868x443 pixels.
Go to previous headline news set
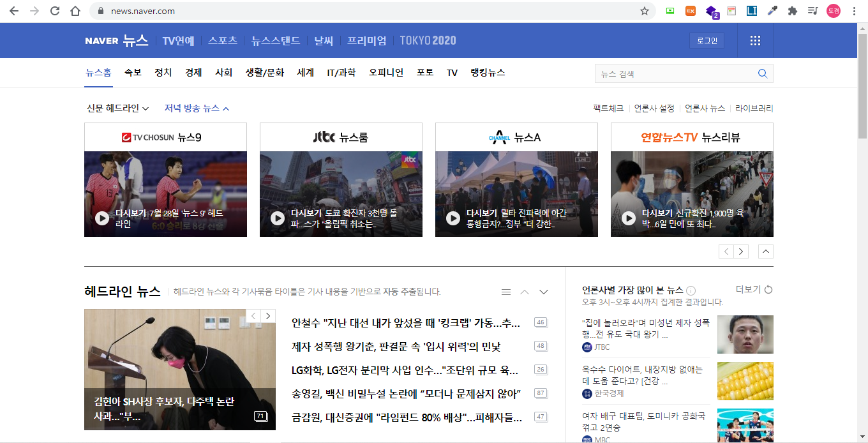click(x=525, y=292)
